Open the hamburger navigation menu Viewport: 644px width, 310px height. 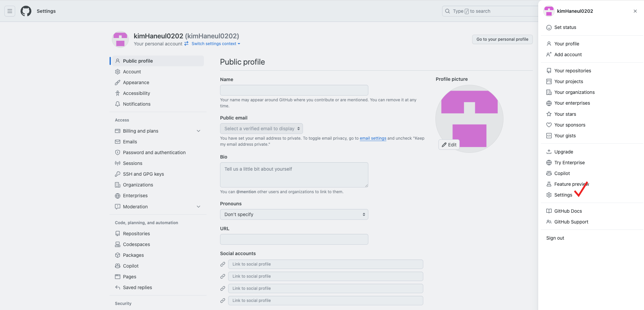coord(10,11)
